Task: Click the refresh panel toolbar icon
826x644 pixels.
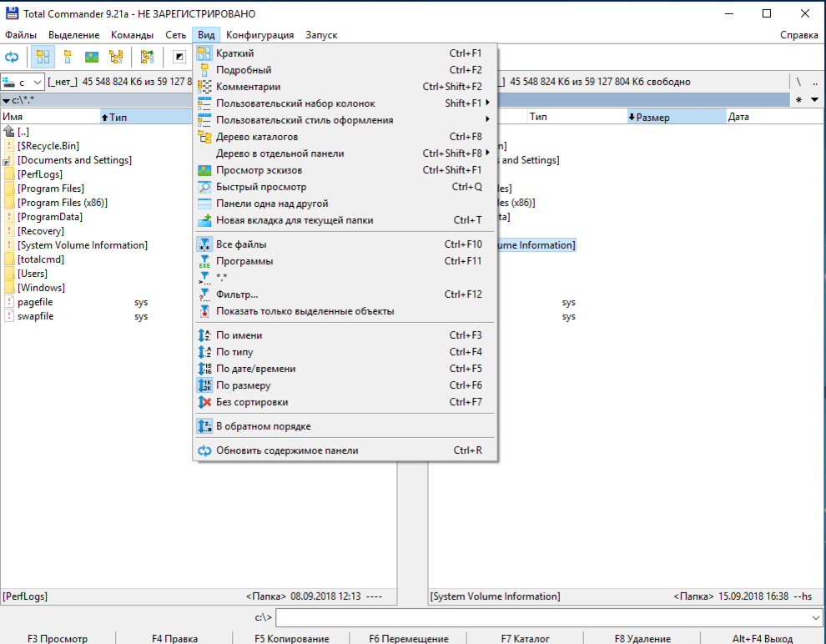Action: (12, 57)
